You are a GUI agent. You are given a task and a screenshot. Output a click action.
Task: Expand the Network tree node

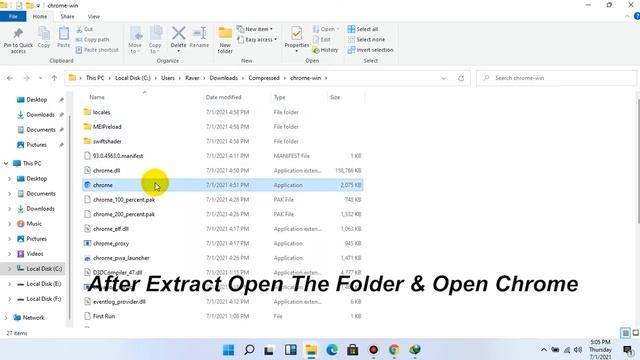[x=6, y=318]
